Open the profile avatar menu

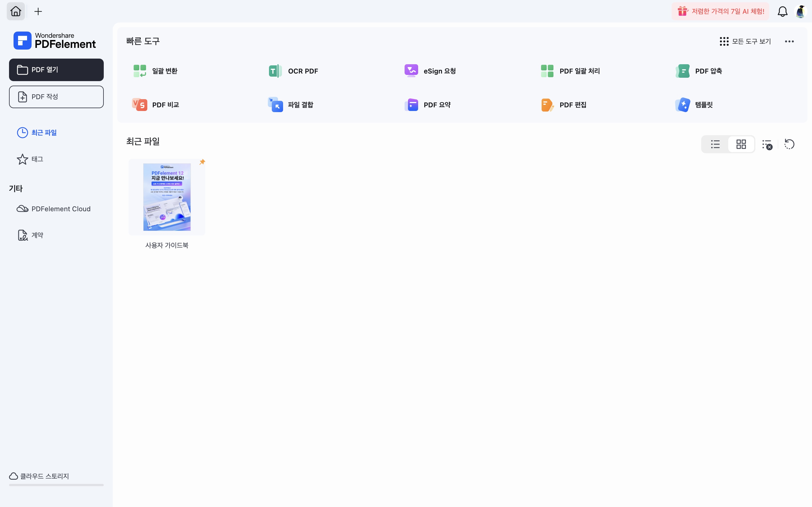[801, 11]
